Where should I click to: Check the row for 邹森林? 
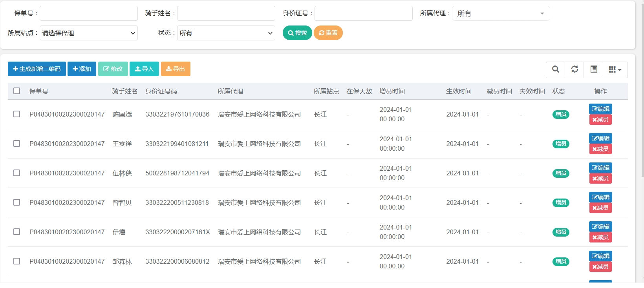[16, 261]
